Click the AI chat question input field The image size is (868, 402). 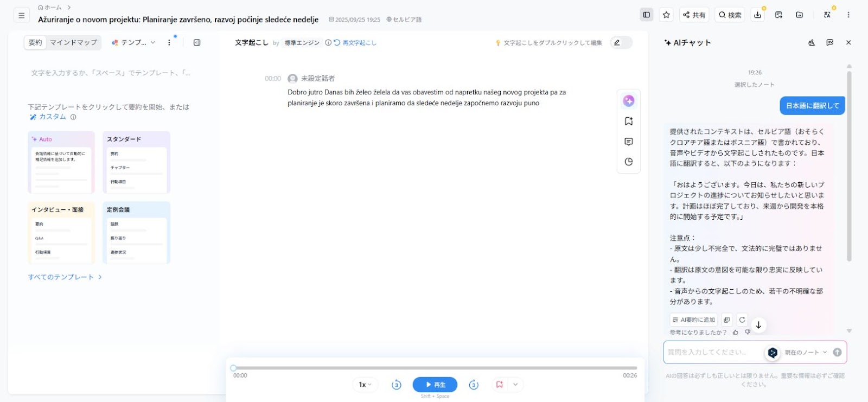(x=713, y=353)
